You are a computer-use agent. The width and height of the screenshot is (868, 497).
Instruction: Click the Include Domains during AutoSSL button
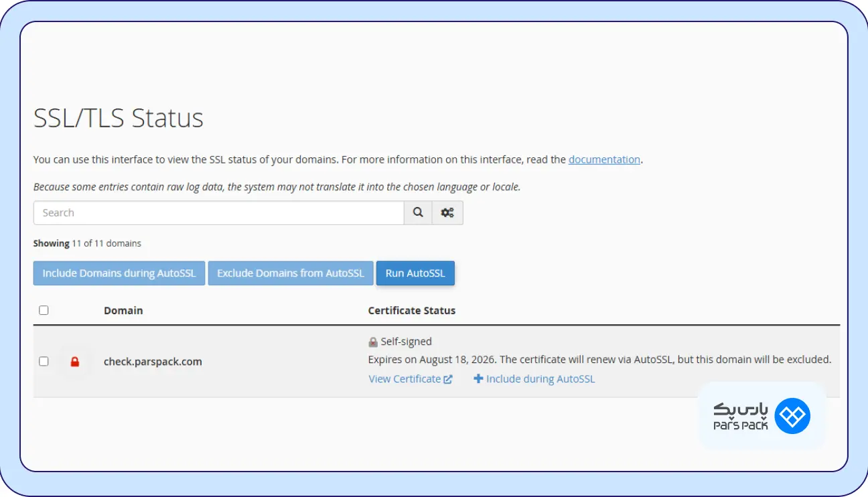(x=119, y=273)
